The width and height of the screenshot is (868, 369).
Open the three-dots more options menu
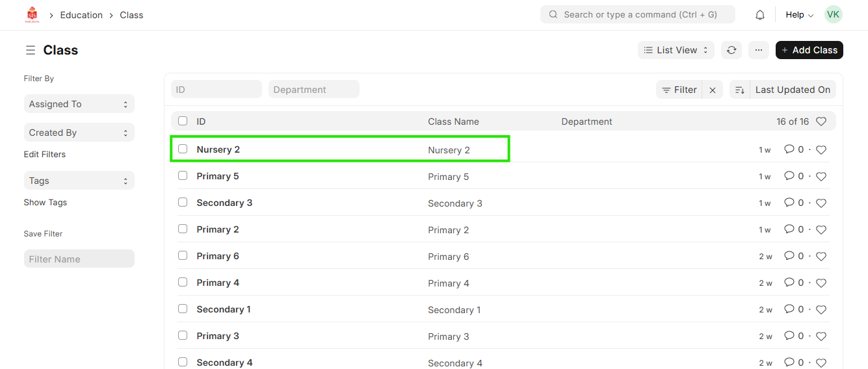pos(759,50)
